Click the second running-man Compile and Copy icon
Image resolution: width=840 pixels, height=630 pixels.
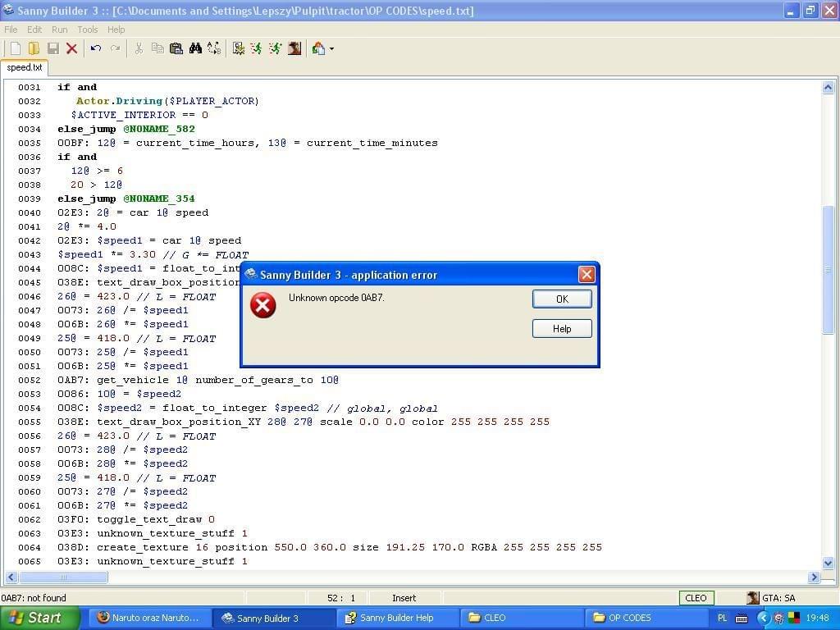(276, 48)
